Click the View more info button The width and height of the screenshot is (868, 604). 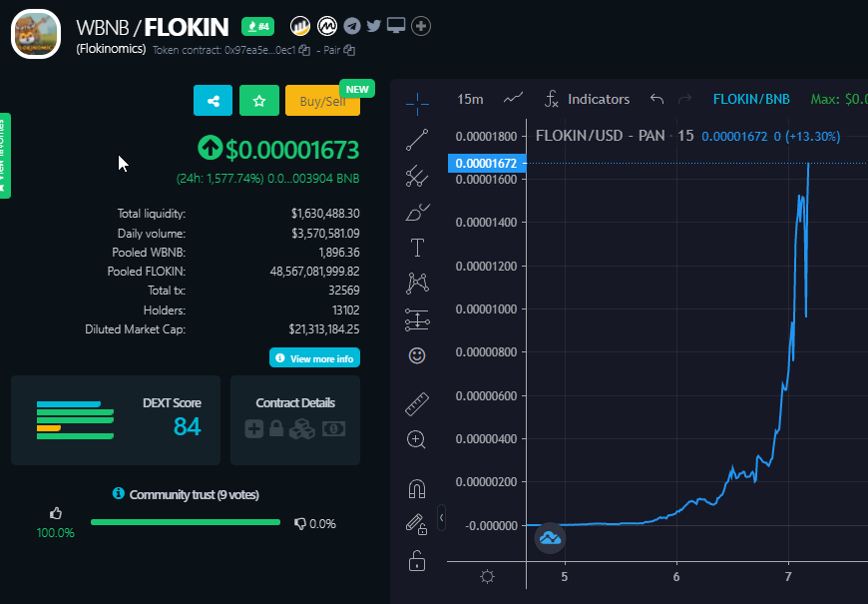(x=315, y=358)
